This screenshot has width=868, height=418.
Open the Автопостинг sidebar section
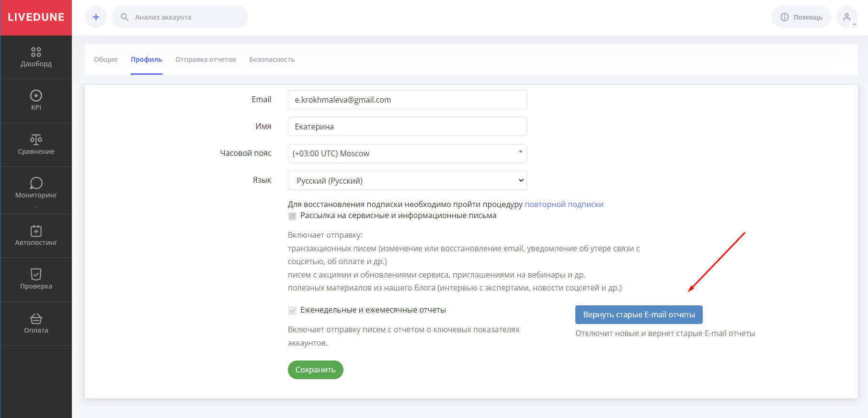[x=36, y=236]
